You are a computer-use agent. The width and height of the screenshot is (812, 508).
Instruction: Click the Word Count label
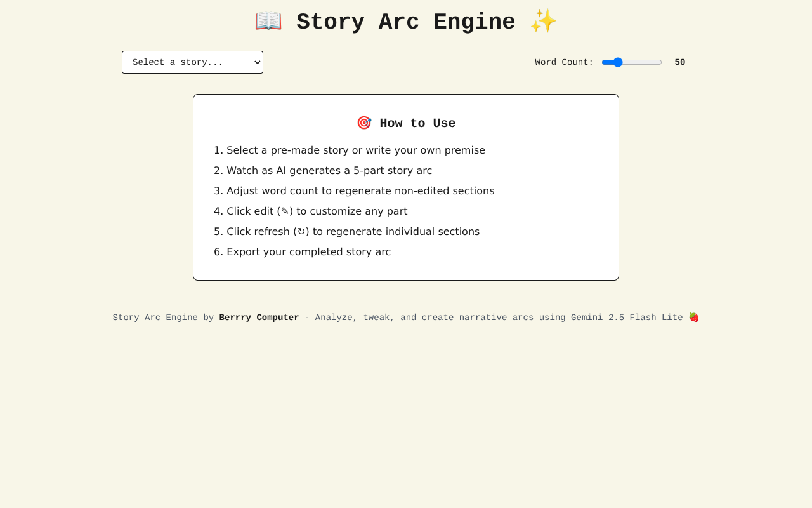(564, 62)
